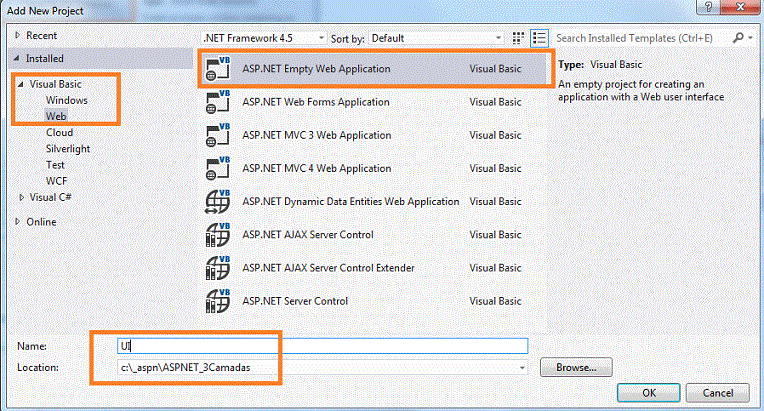Select ASP.NET Web Forms Application text
Viewport: 764px width, 411px height.
coord(316,102)
